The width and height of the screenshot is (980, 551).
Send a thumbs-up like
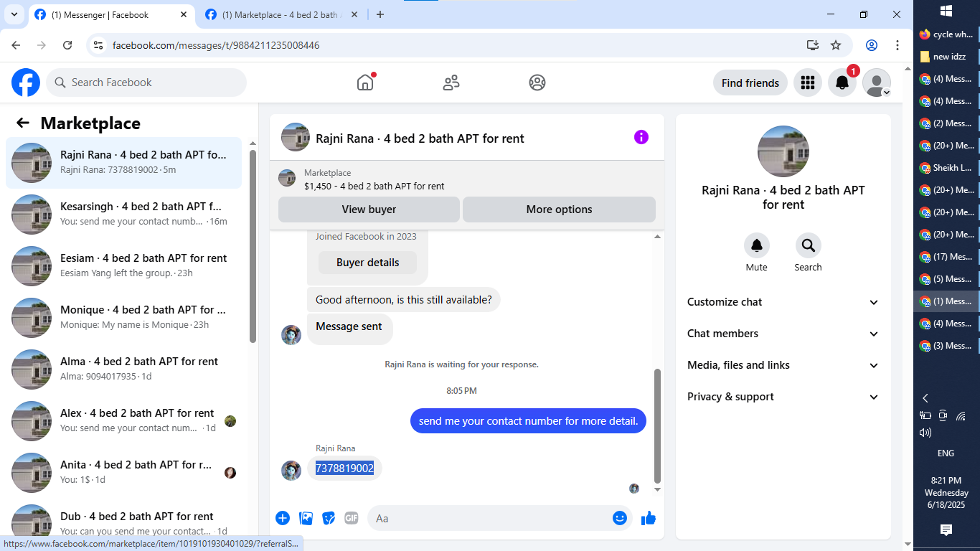[x=649, y=518]
